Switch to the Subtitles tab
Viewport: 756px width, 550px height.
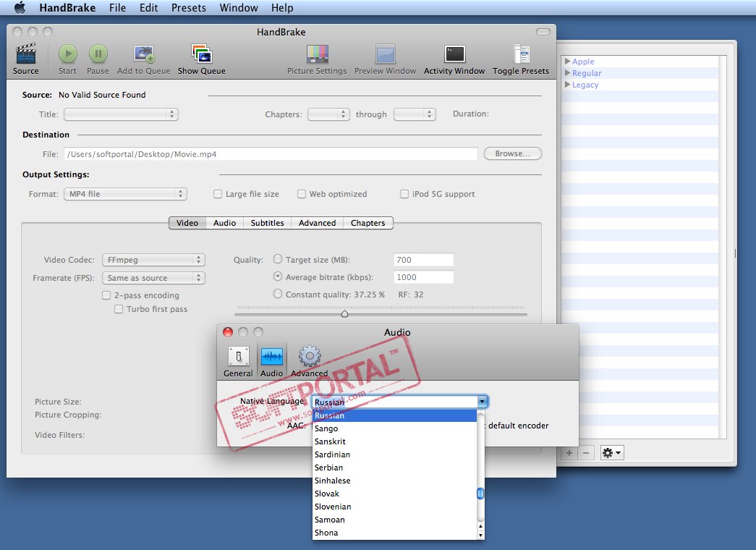click(267, 223)
